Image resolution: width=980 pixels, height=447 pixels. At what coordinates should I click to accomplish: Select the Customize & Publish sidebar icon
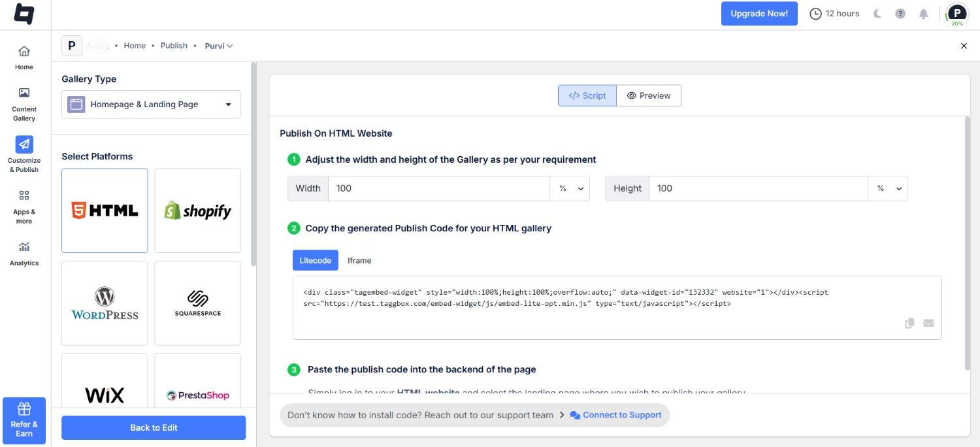coord(24,155)
